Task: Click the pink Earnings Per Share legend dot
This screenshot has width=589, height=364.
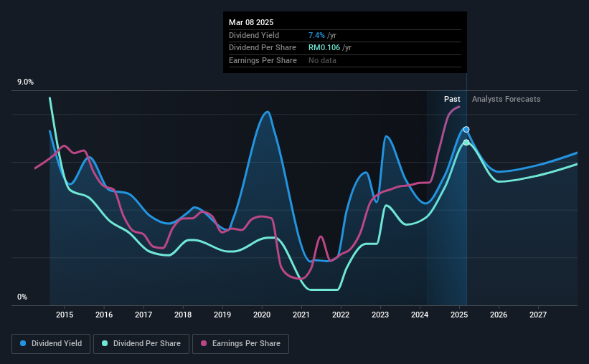Action: click(204, 343)
